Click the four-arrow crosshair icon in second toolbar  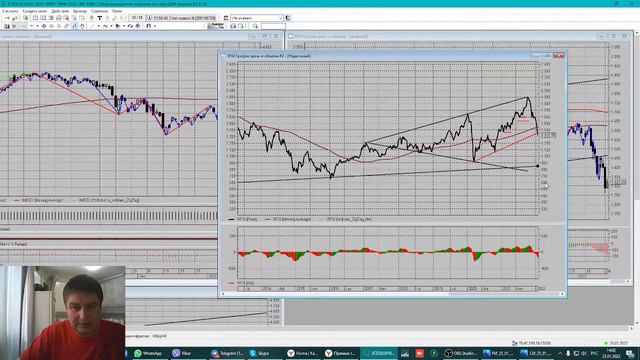pos(44,26)
